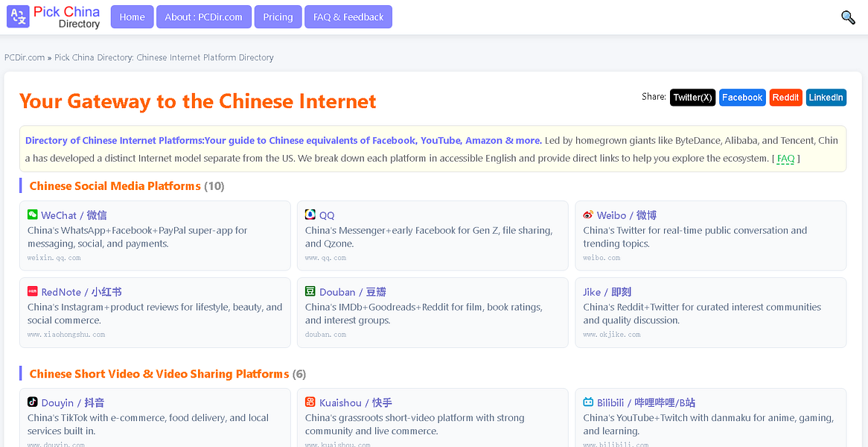
Task: Open FAQ & Feedback menu item
Action: 348,17
